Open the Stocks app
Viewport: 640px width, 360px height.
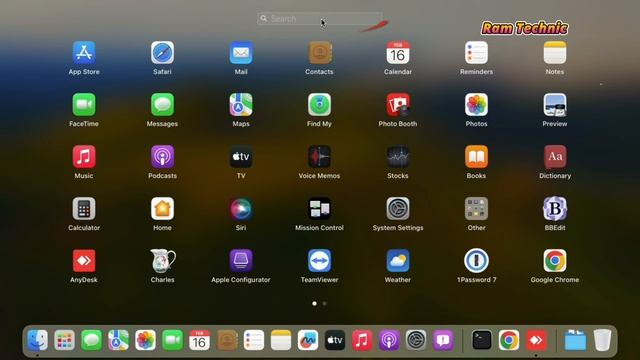pos(398,157)
